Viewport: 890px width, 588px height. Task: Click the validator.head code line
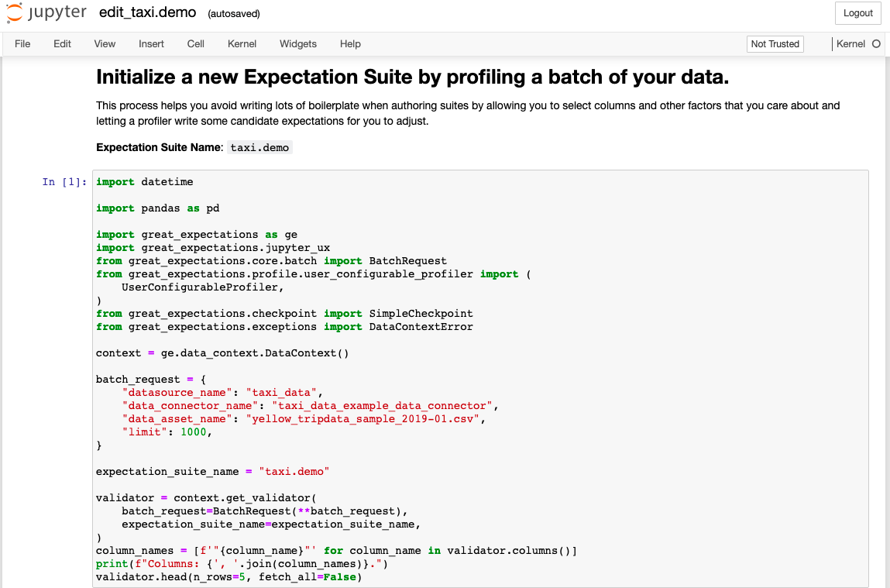(x=229, y=577)
